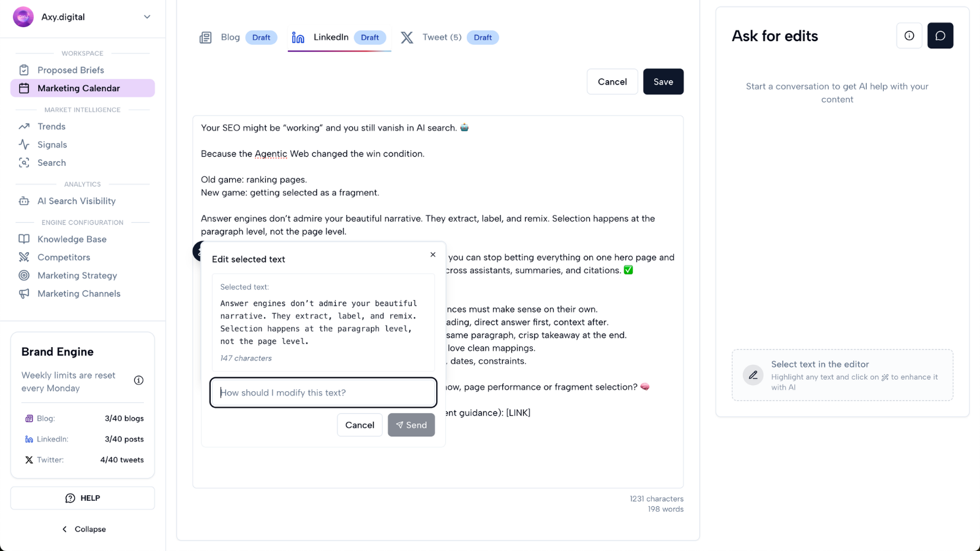Click the '198 words' count
980x551 pixels.
pos(666,509)
